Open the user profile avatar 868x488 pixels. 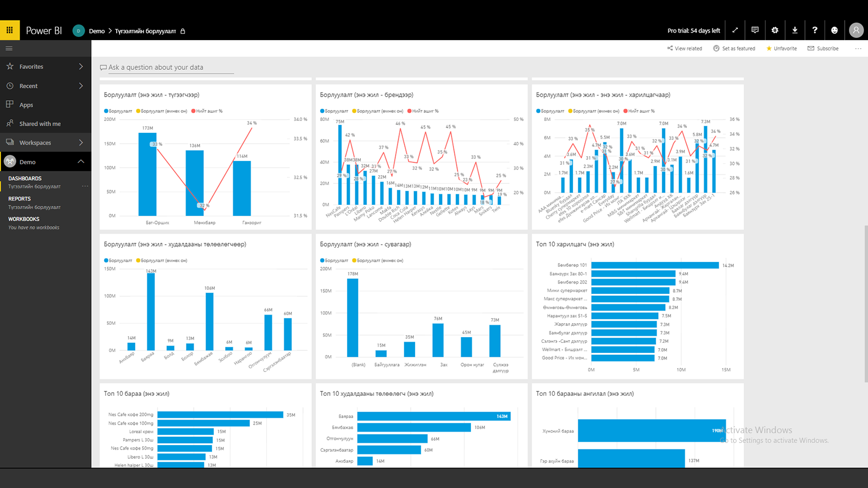click(856, 30)
